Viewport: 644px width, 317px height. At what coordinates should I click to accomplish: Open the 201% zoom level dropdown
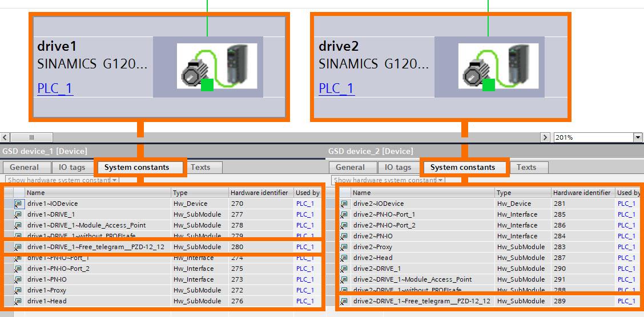click(x=637, y=137)
